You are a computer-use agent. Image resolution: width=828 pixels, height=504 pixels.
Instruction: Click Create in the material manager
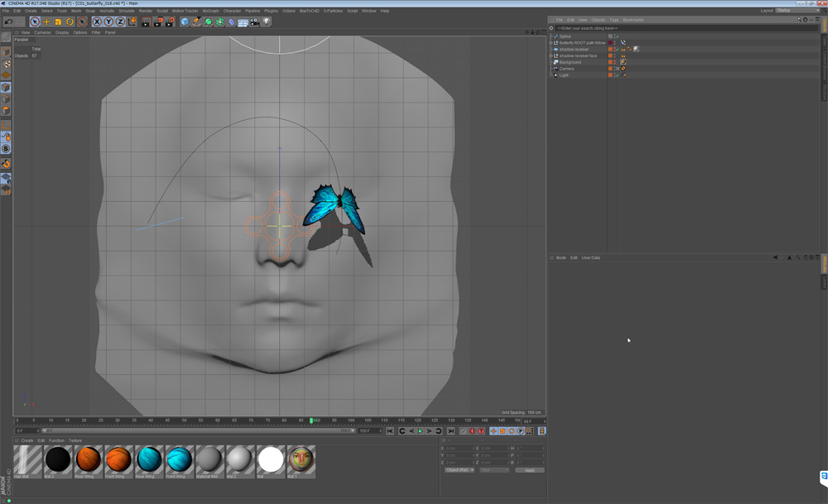[x=26, y=440]
